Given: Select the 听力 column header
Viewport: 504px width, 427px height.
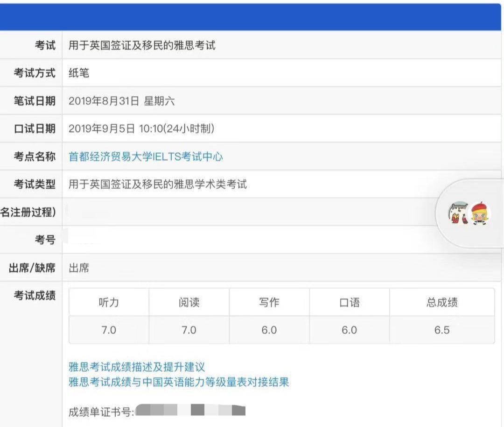Looking at the screenshot, I should [x=109, y=303].
